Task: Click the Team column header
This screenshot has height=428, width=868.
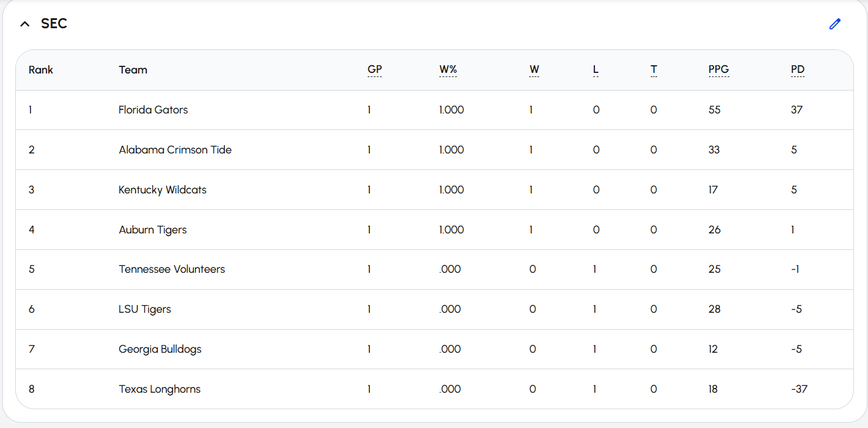Action: pyautogui.click(x=133, y=70)
